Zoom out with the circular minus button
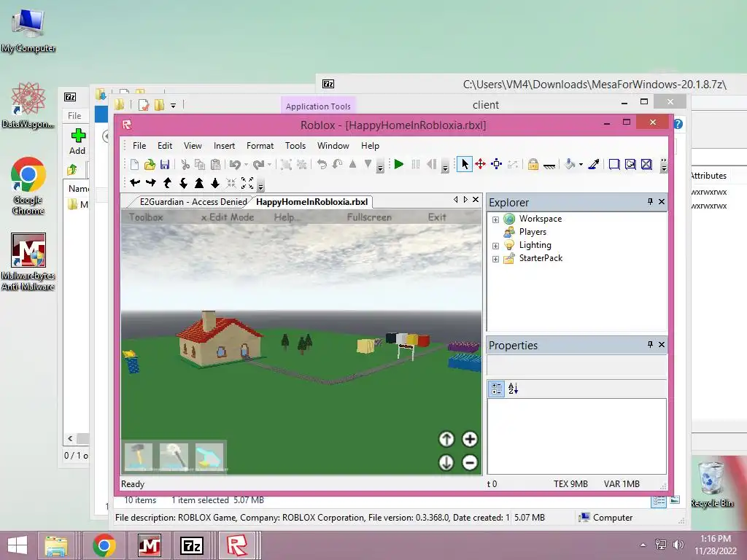The height and width of the screenshot is (560, 747). point(470,462)
